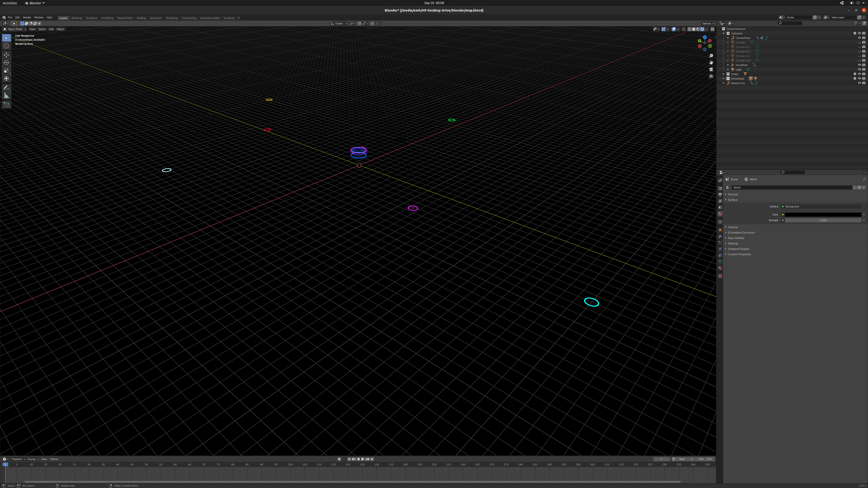The image size is (868, 488).
Task: Hide the Light object via eye icon
Action: tap(860, 69)
